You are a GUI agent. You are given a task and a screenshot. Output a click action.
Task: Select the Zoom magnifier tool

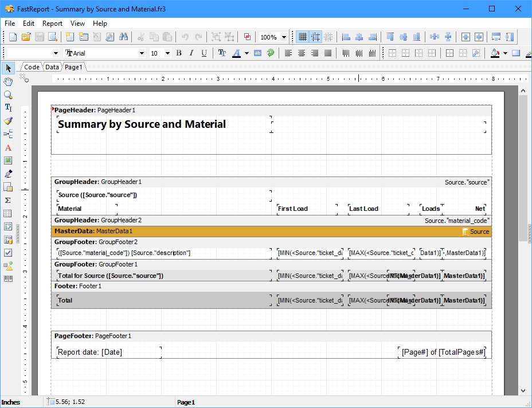point(8,95)
